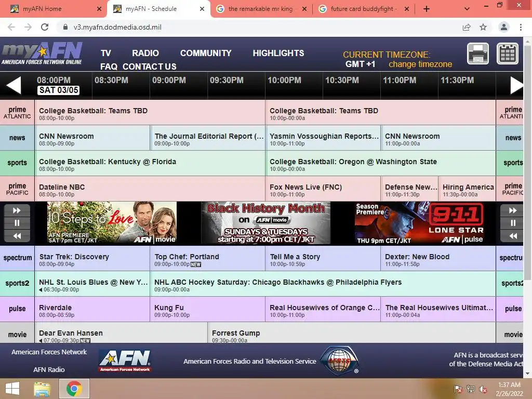Open the COMMUNITY menu
This screenshot has height=399, width=532.
tap(206, 54)
